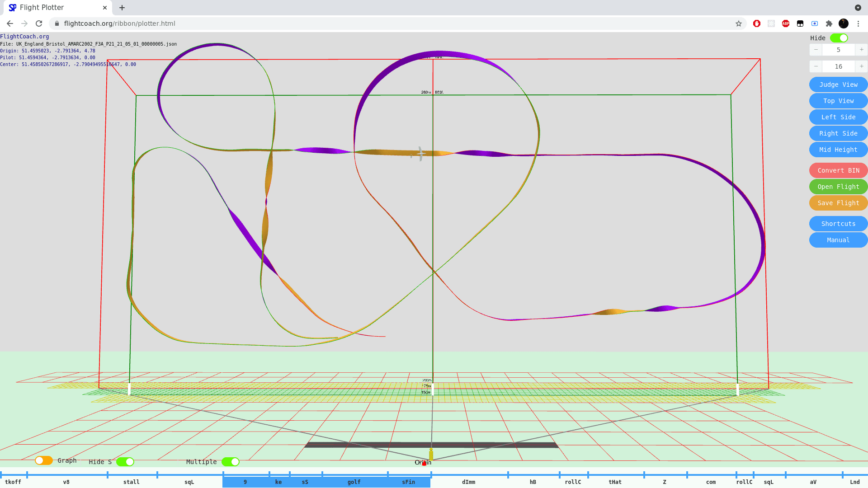868x488 pixels.
Task: Close the Flight Plotter tab
Action: [x=105, y=8]
